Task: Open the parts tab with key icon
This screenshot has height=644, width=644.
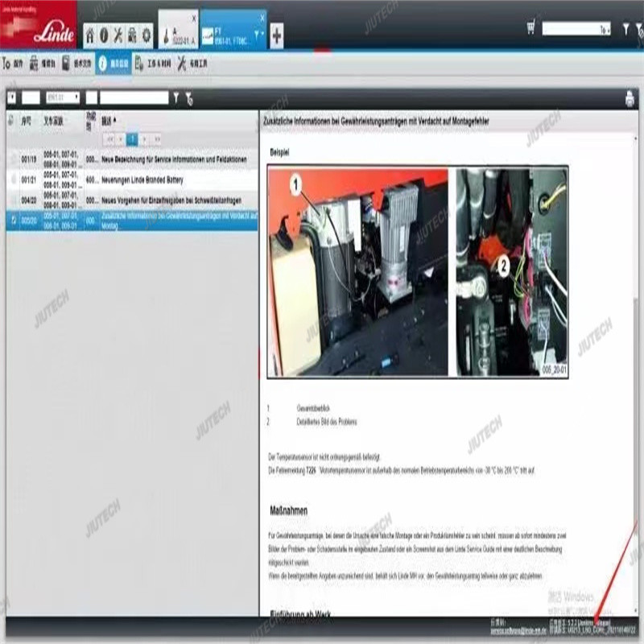Action: [12, 64]
